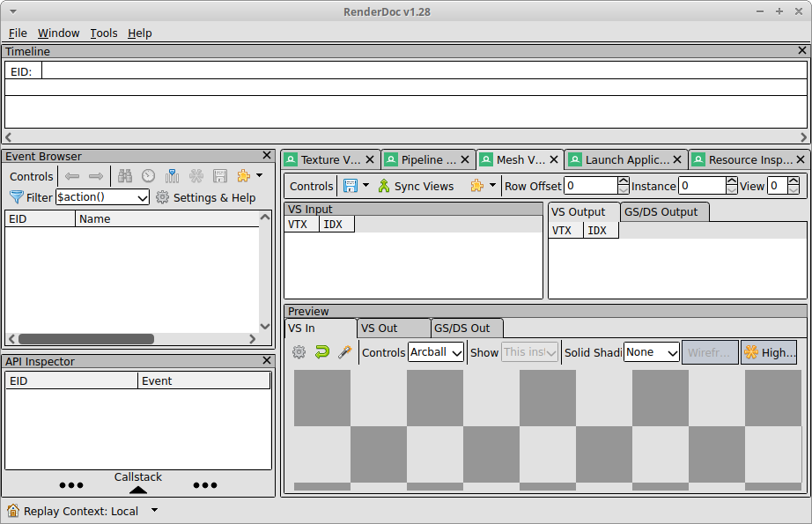812x524 pixels.
Task: Open the Help menu
Action: (x=140, y=33)
